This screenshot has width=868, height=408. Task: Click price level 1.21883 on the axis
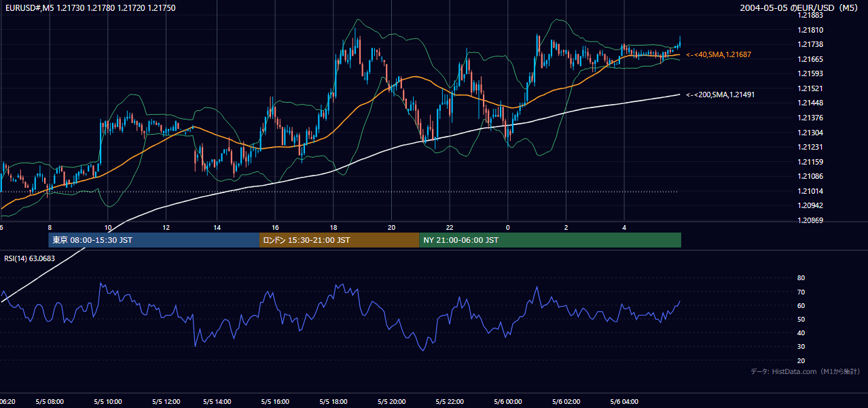point(811,15)
